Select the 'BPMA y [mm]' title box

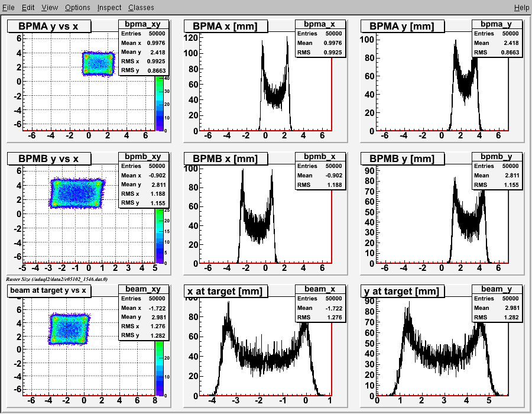403,27
